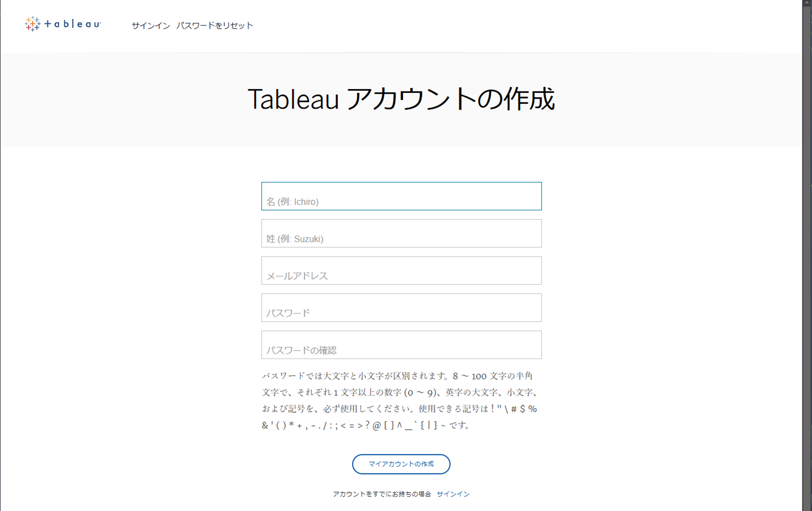Click the アカウントをすでにお持ちの場合 text
Screen dimensions: 812x511
(x=381, y=494)
